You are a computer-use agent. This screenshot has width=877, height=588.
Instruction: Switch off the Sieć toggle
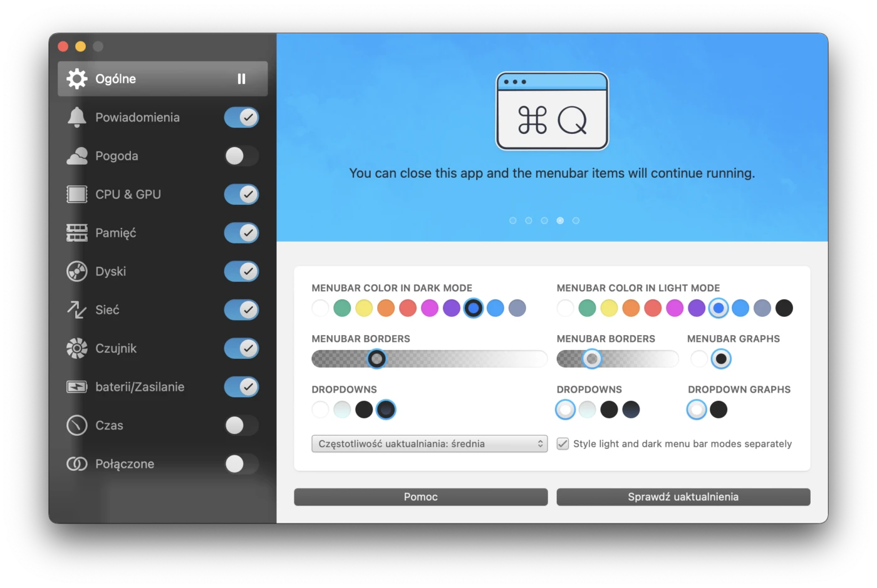click(x=241, y=309)
